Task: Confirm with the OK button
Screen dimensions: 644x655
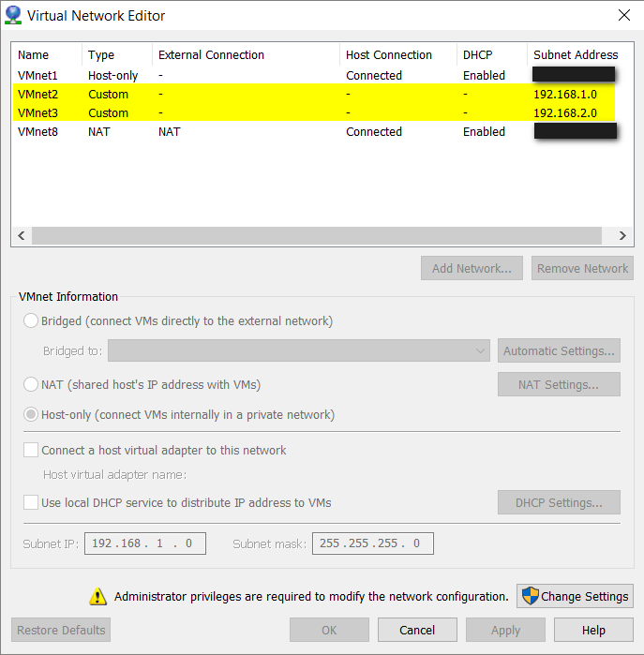Action: pos(329,630)
